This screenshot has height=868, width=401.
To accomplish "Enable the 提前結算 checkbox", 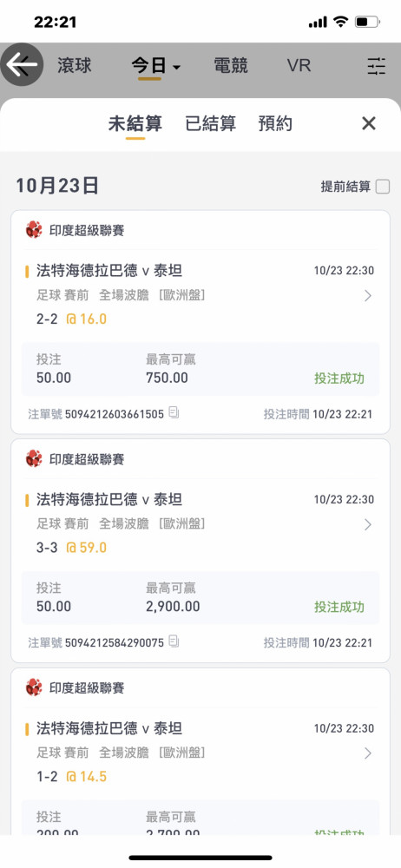I will 383,187.
